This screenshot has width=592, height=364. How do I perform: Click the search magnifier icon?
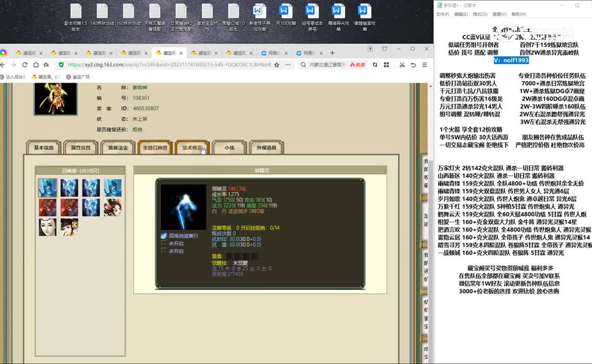(x=303, y=65)
